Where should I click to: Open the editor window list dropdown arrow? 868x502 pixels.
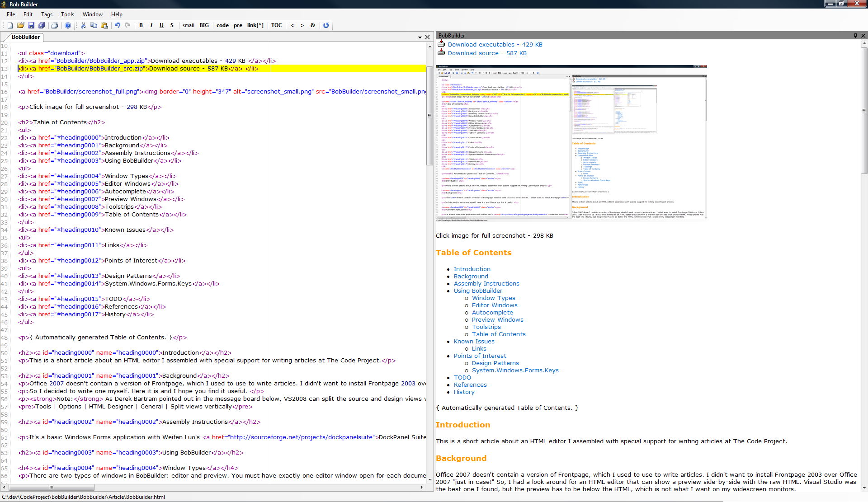tap(420, 37)
